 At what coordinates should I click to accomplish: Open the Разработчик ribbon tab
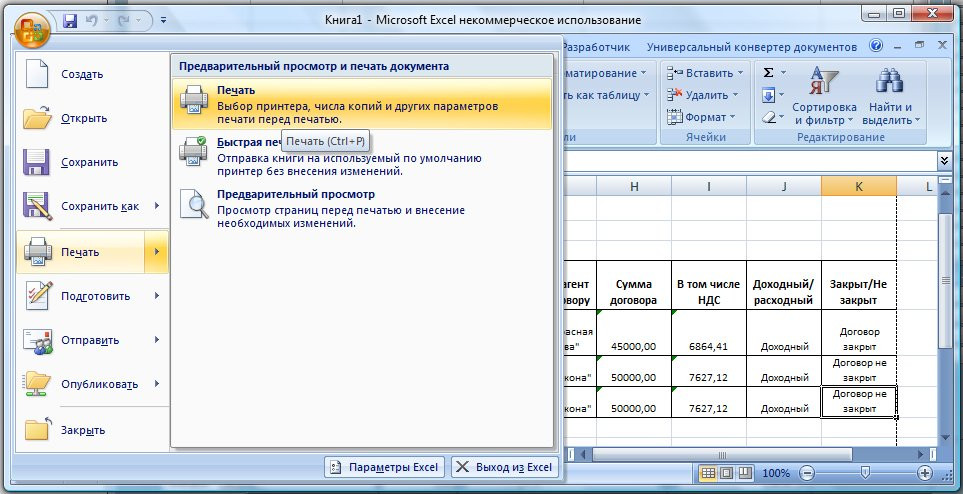pos(596,47)
